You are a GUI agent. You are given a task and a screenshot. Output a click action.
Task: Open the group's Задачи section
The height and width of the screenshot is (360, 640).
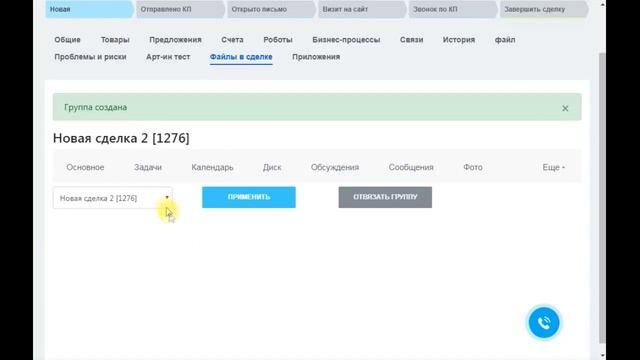pos(148,167)
